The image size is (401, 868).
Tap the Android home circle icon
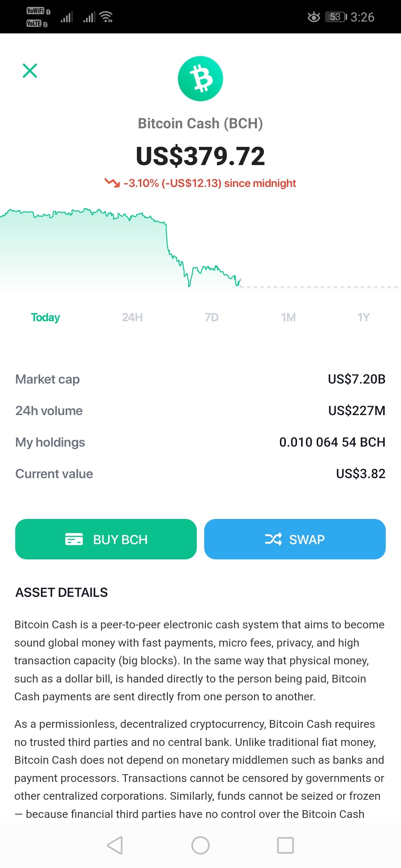[200, 845]
